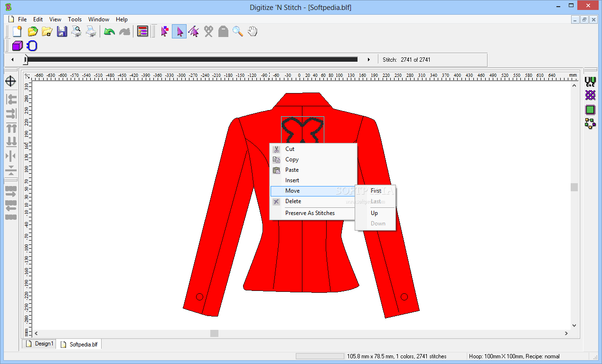
Task: Click vertical scrollbar up arrow
Action: coord(574,85)
